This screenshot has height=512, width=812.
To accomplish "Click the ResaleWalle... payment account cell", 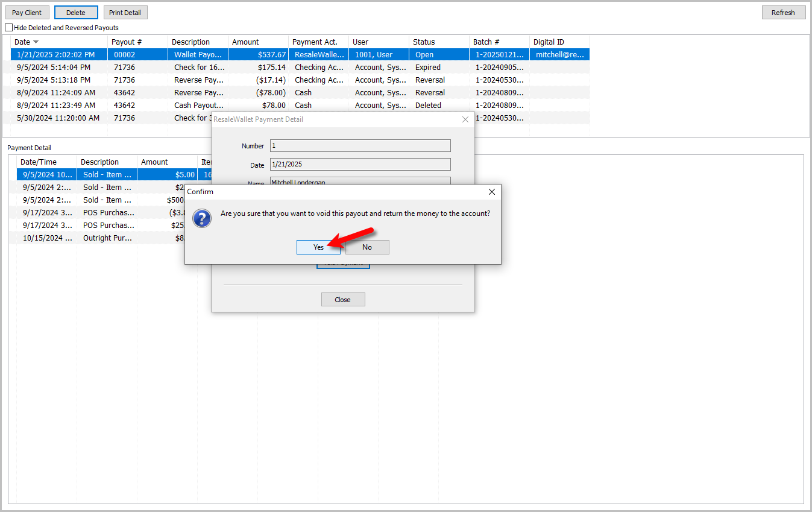I will click(318, 55).
